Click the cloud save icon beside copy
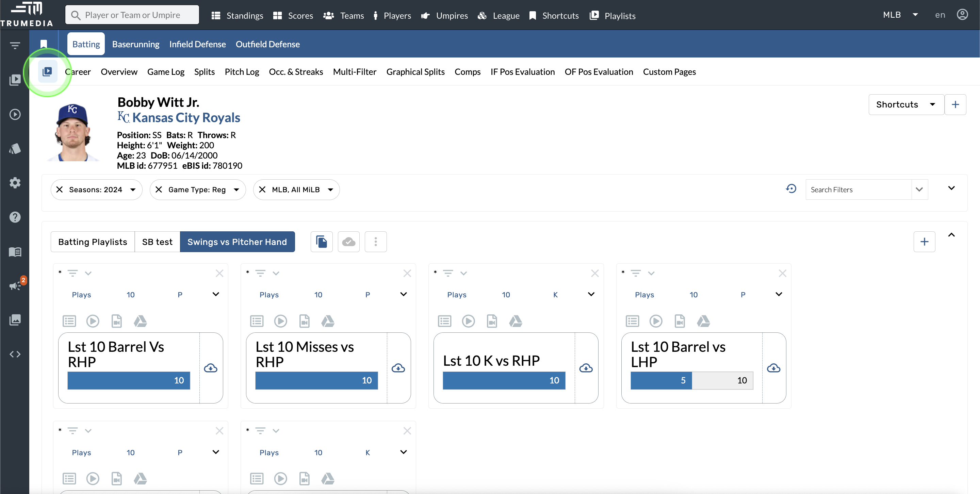The width and height of the screenshot is (980, 494). click(348, 242)
